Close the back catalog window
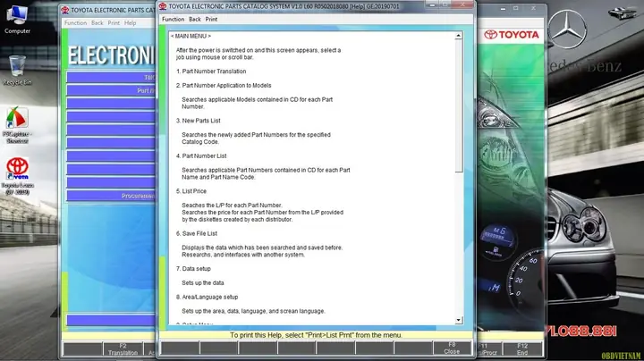The width and height of the screenshot is (644, 361). click(x=533, y=9)
